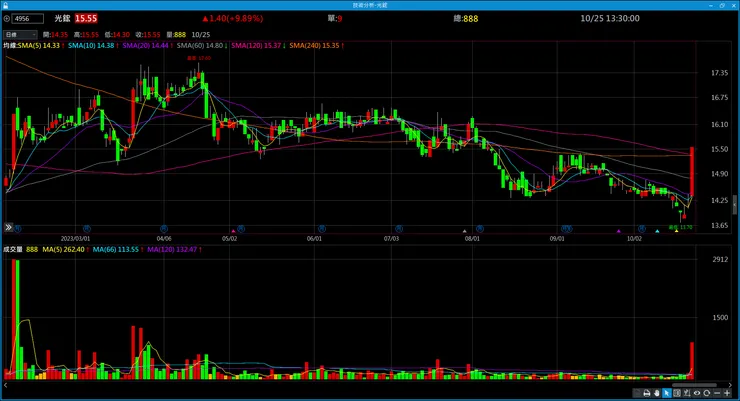Click the white triangle marker near 08/01

(464, 231)
